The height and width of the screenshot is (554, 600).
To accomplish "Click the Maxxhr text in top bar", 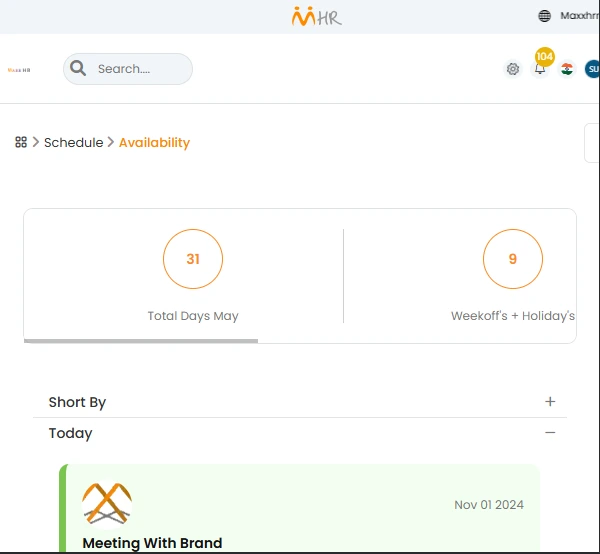I will (580, 16).
